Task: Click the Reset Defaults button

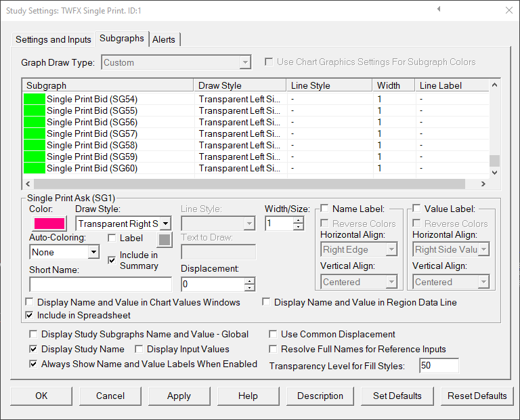Action: [x=477, y=396]
